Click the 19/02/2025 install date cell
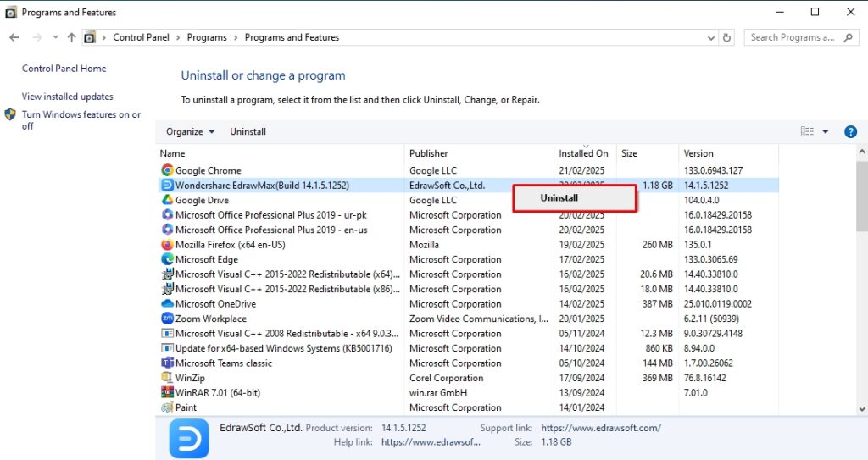The image size is (868, 460). 581,245
